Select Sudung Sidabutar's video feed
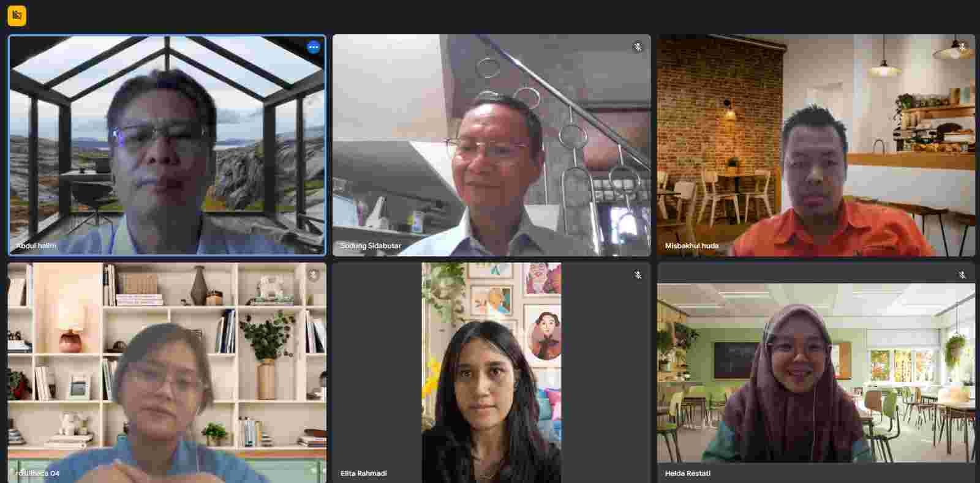This screenshot has width=980, height=483. tap(491, 147)
